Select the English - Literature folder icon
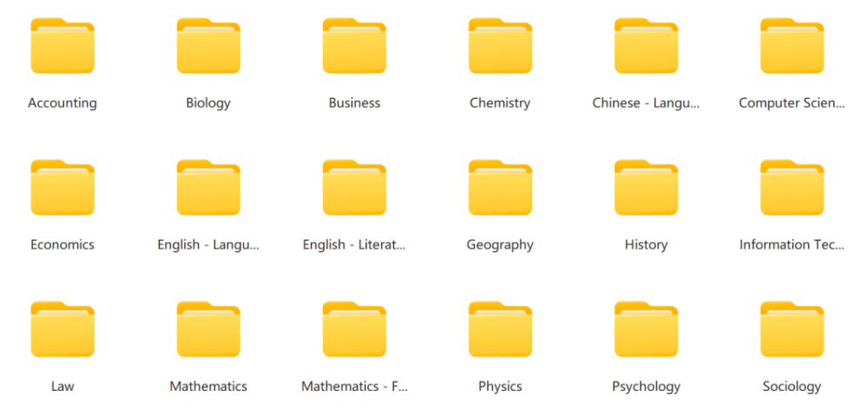This screenshot has width=868, height=409. pos(354,188)
